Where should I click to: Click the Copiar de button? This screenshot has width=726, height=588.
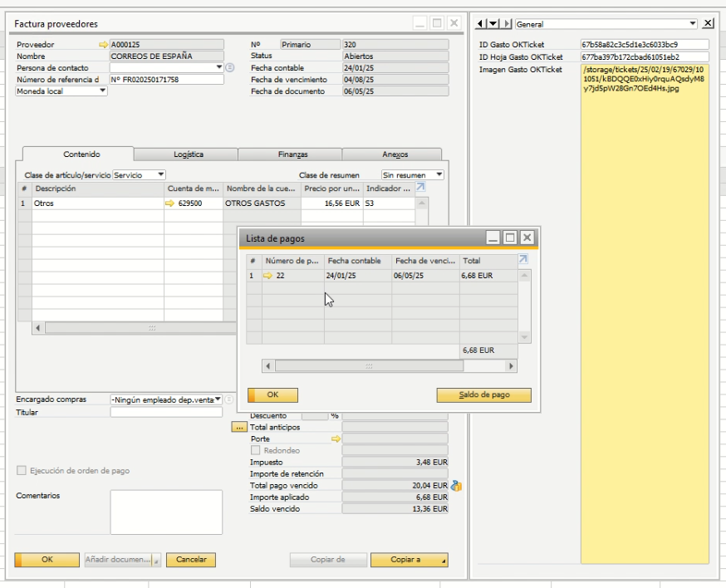[x=328, y=560]
